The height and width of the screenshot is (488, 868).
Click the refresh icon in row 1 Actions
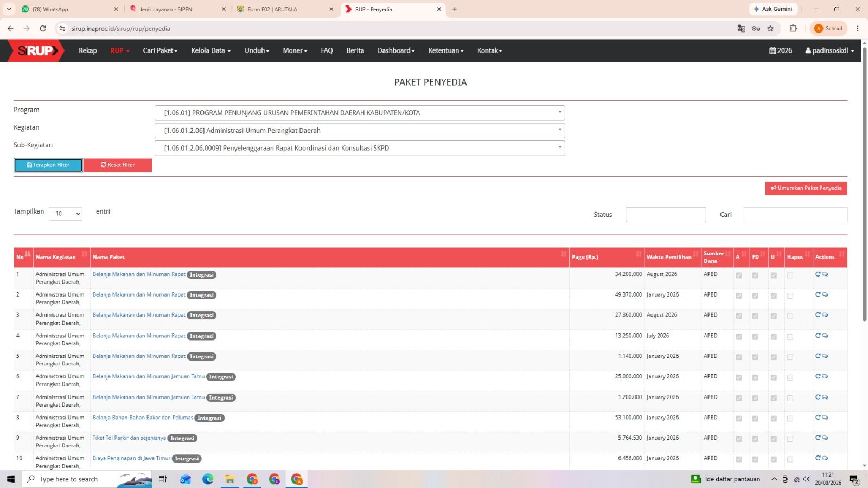[818, 274]
